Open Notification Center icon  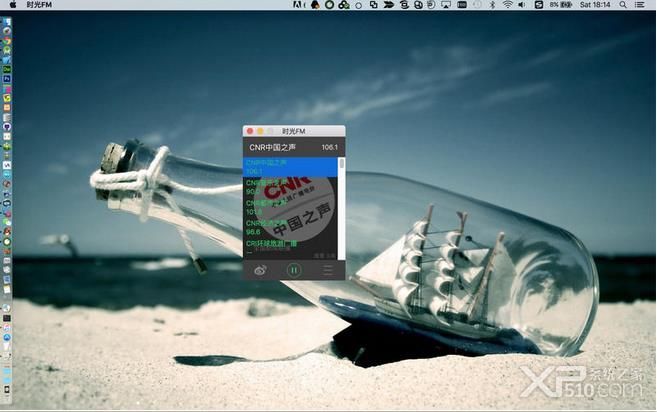pyautogui.click(x=639, y=5)
